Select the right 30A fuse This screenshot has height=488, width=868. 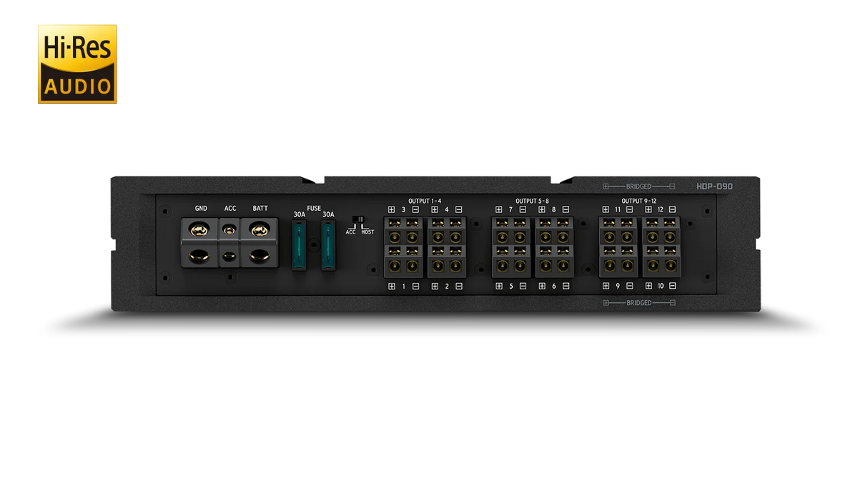click(x=329, y=244)
